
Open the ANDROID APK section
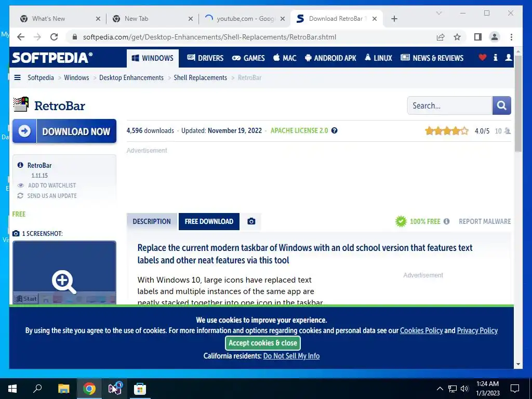(330, 58)
